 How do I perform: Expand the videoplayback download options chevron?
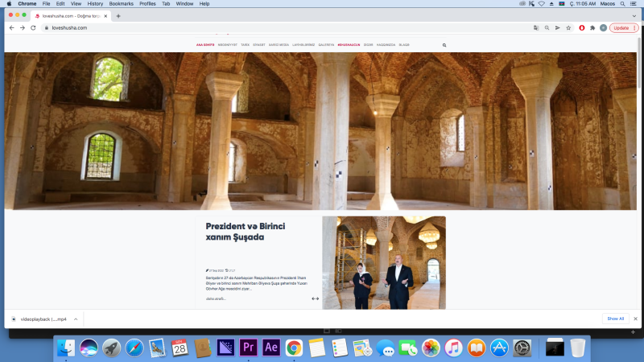click(76, 319)
